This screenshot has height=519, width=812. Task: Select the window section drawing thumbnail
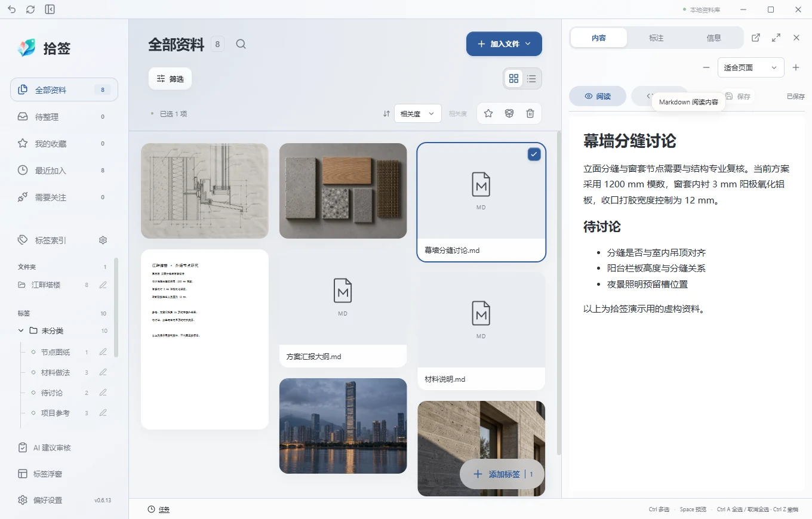[x=205, y=191]
